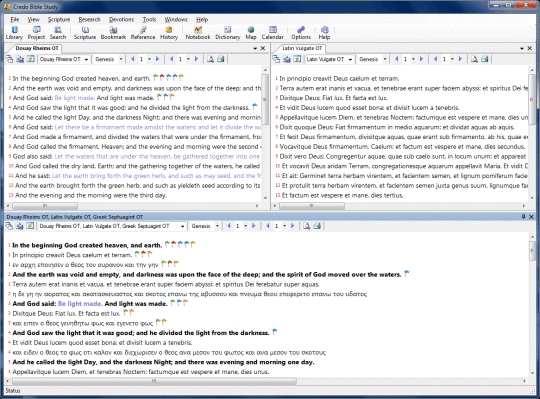The image size is (540, 399).
Task: Click print preview icon in bottom parallel panel
Action: coord(307,226)
